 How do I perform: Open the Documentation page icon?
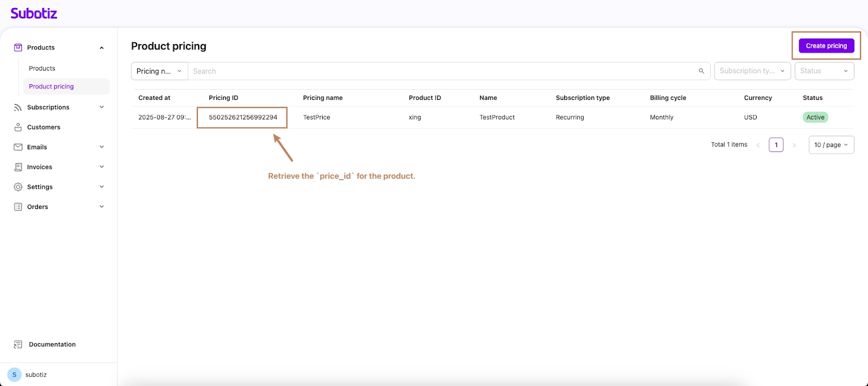click(x=18, y=345)
